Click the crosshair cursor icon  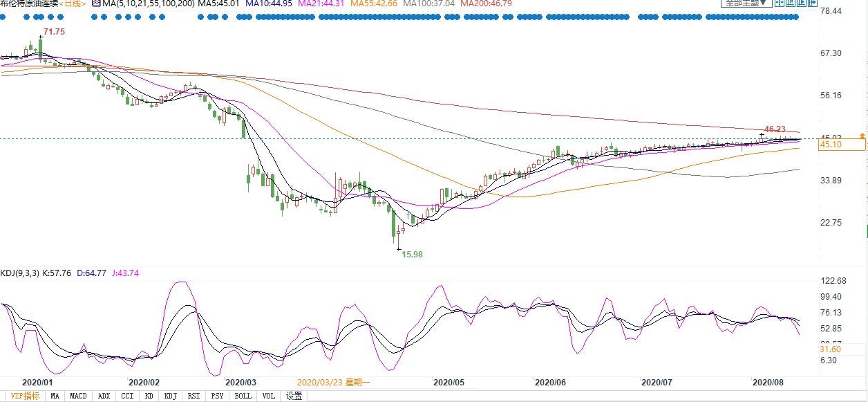(780, 3)
